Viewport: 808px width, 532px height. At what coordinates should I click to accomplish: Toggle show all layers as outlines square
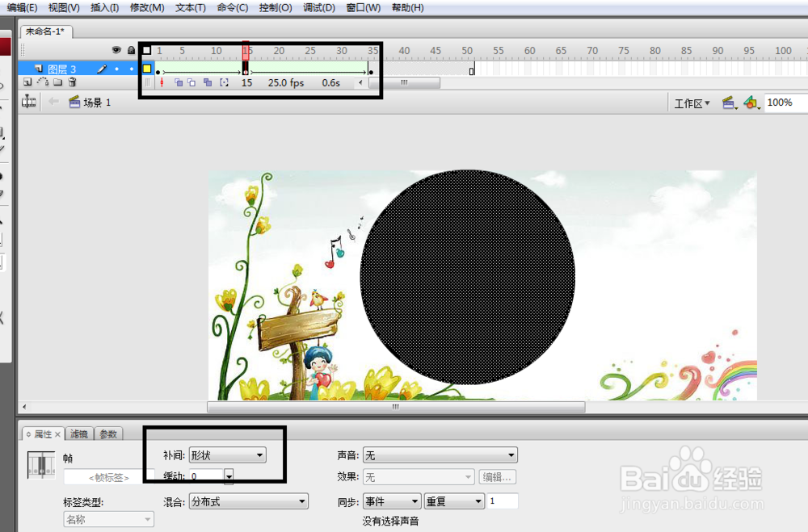[147, 50]
